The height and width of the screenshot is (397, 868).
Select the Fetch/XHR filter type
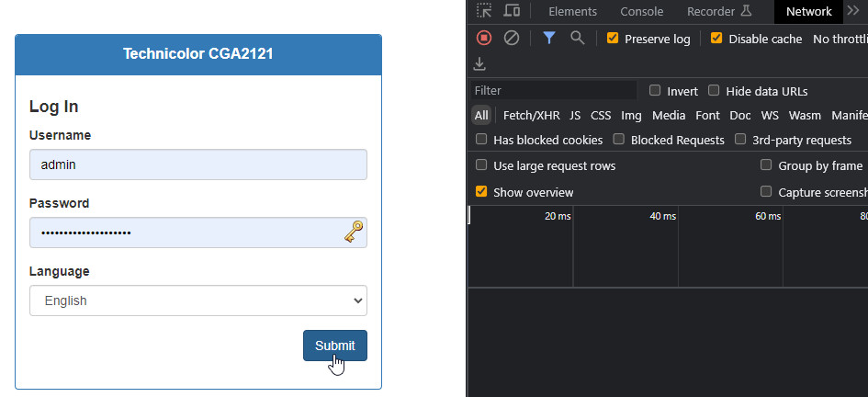[531, 116]
